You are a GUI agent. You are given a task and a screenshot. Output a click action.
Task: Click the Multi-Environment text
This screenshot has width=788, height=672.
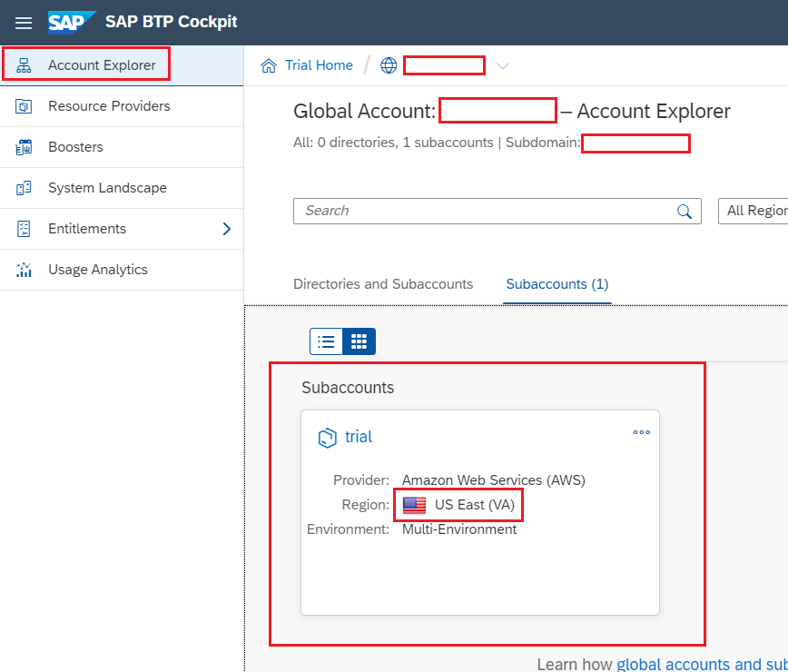click(x=459, y=529)
